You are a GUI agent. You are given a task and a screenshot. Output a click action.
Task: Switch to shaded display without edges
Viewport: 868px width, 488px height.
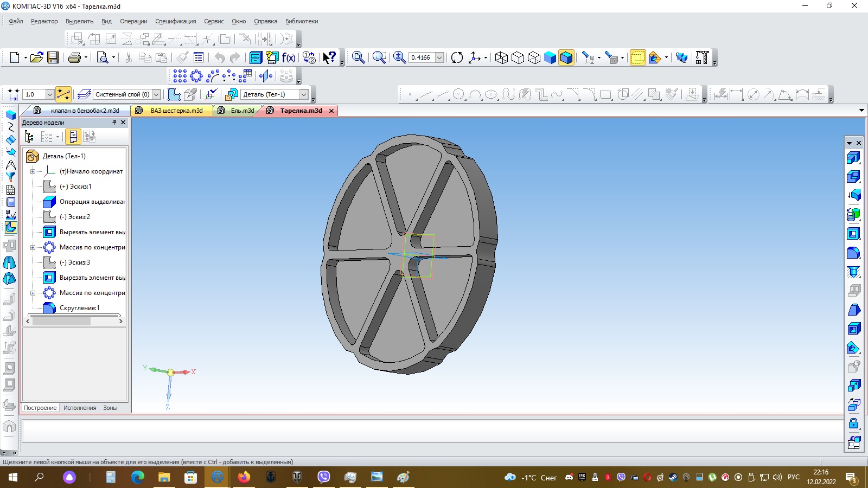click(550, 57)
